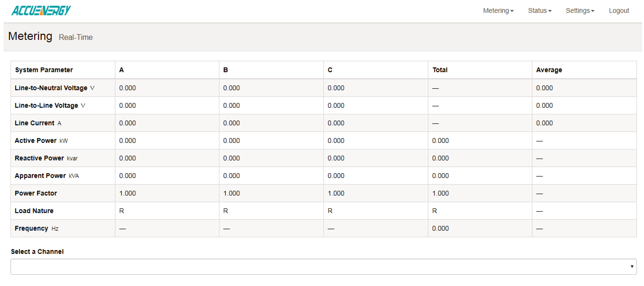
Task: Click the Load Nature phase C value
Action: (330, 211)
